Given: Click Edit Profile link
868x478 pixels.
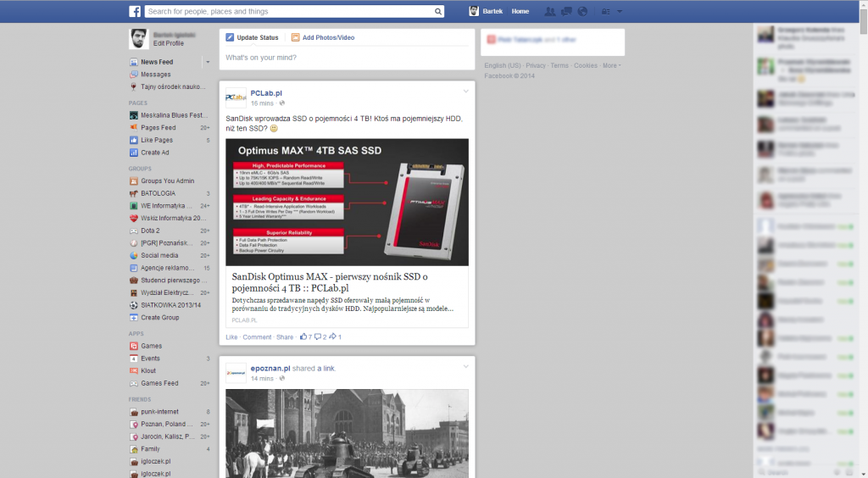Looking at the screenshot, I should click(169, 43).
